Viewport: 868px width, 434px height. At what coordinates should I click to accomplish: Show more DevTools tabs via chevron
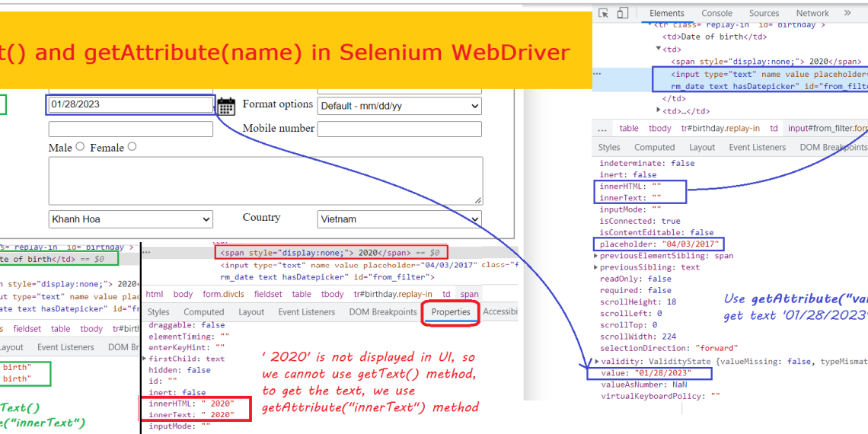(847, 13)
